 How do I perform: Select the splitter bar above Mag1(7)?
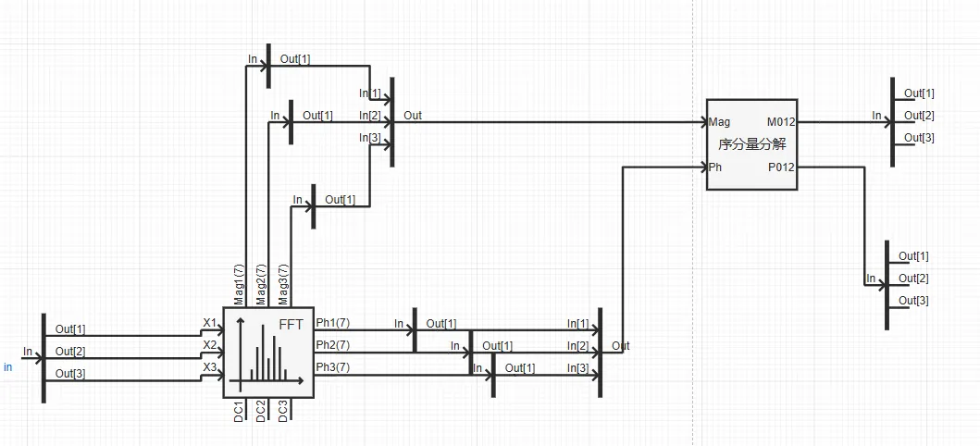click(268, 65)
